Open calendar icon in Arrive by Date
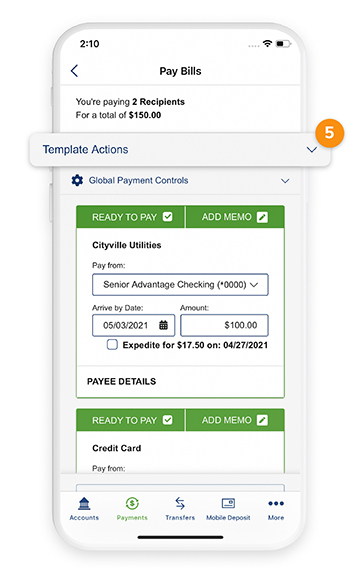Screen dimensions: 360x576 (163, 325)
